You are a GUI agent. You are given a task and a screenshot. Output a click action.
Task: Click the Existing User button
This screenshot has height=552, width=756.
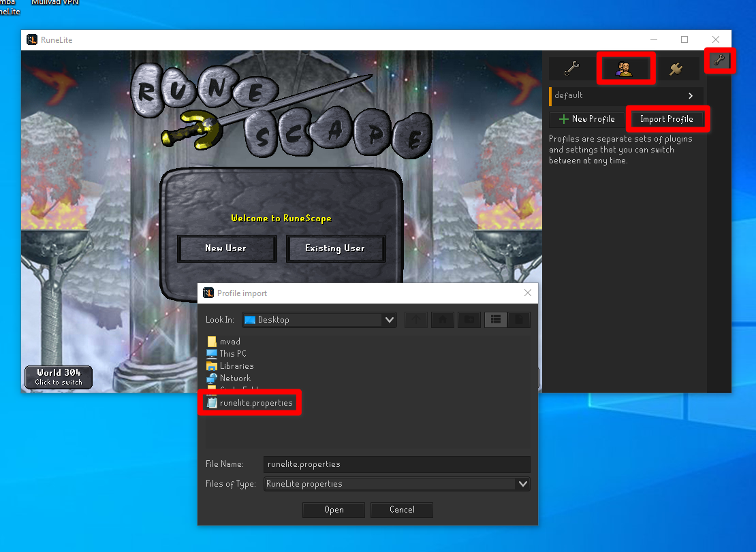tap(336, 248)
